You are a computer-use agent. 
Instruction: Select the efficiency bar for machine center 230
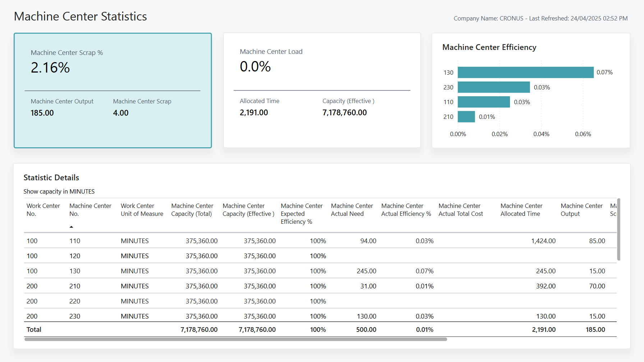pos(494,87)
